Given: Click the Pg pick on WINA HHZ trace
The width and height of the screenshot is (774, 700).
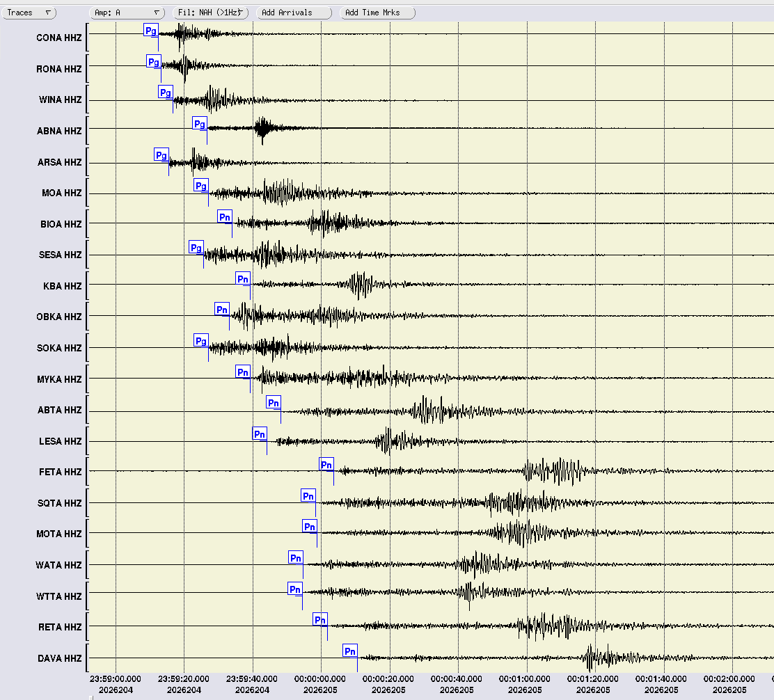Looking at the screenshot, I should 166,93.
